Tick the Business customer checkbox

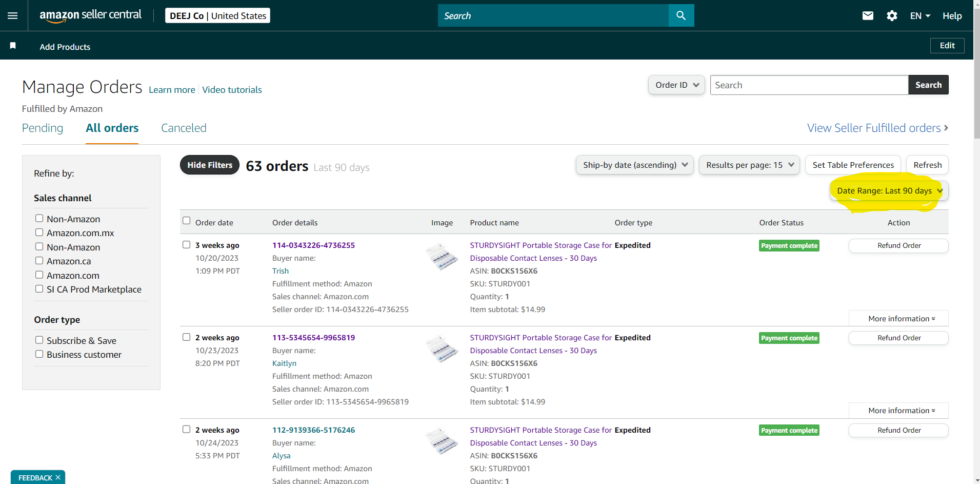(39, 354)
